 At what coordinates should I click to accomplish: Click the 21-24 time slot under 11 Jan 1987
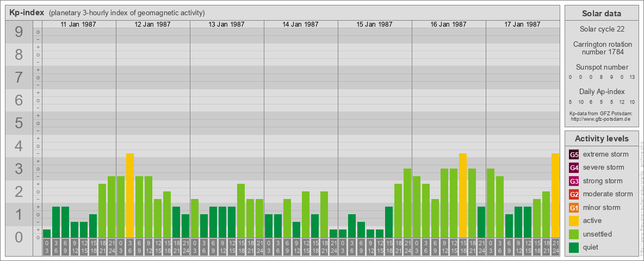point(112,247)
